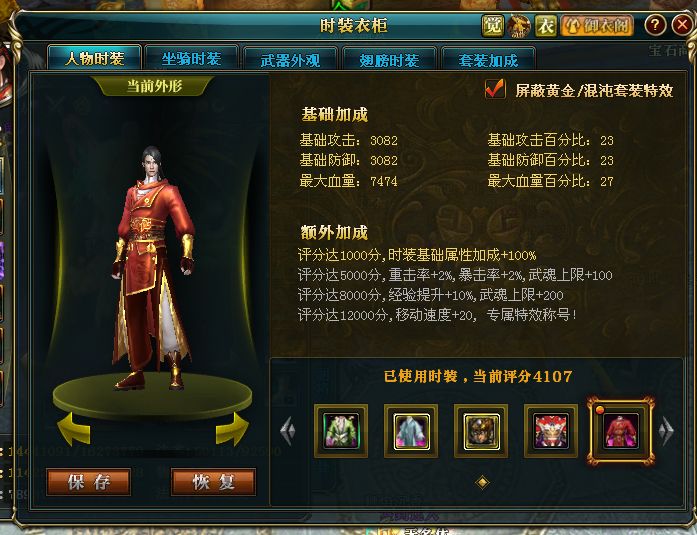Select the highlighted red robe costume
This screenshot has height=535, width=697.
tap(621, 431)
